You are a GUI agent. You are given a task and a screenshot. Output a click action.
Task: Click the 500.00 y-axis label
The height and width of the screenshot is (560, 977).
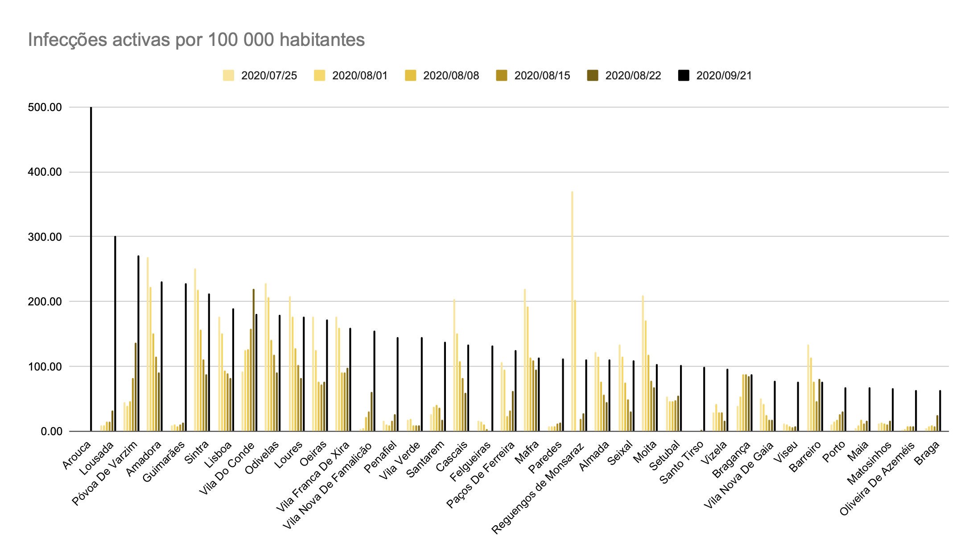[45, 107]
